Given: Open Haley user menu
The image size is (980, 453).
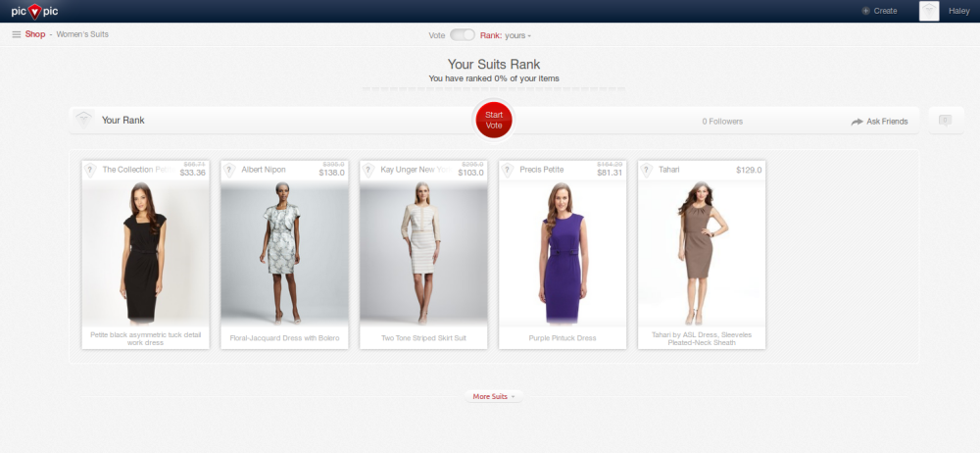Looking at the screenshot, I should (x=958, y=11).
